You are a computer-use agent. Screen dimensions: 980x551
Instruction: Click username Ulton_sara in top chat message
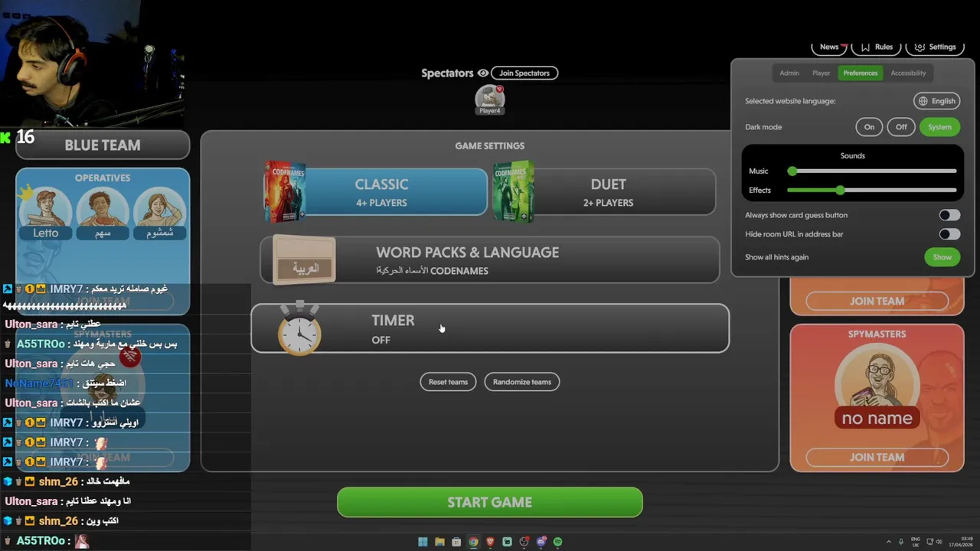31,324
